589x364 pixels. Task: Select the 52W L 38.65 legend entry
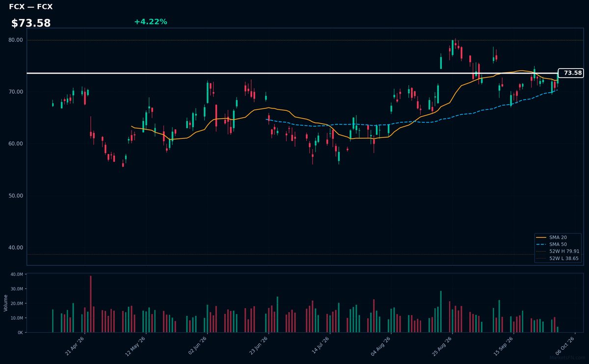coord(559,258)
